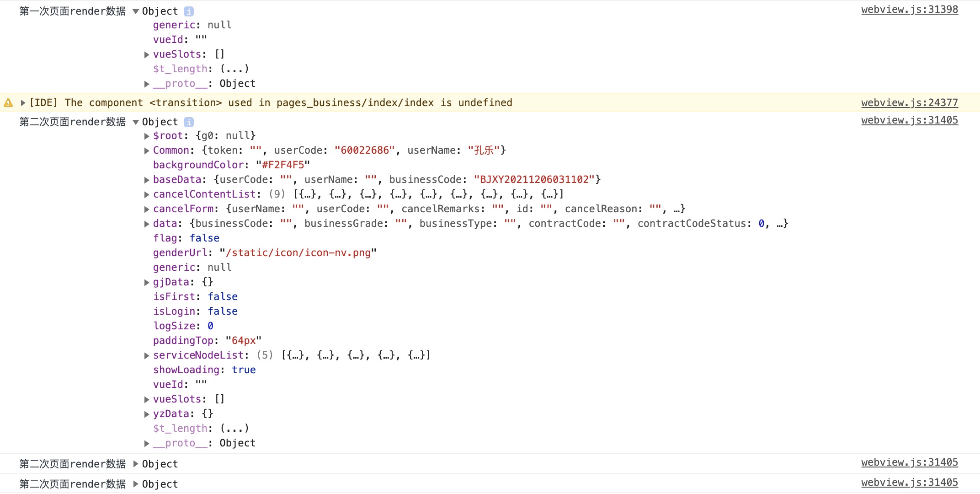Select the genderUrl icon-nv.png path string

(298, 253)
